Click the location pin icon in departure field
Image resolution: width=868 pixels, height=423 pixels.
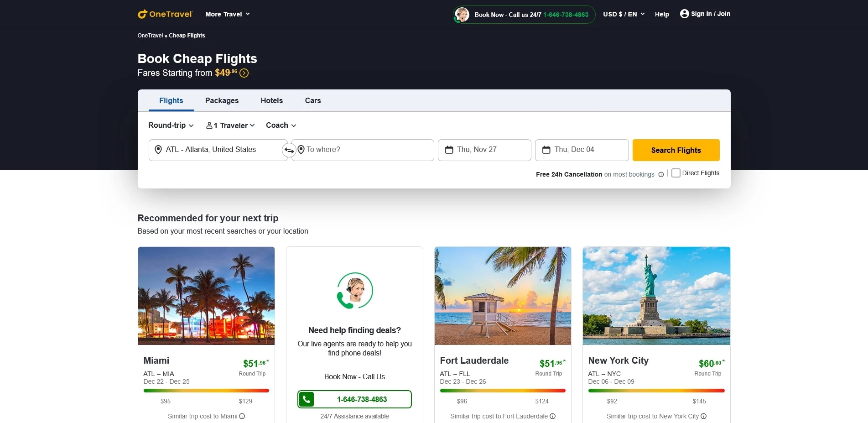[x=158, y=150]
